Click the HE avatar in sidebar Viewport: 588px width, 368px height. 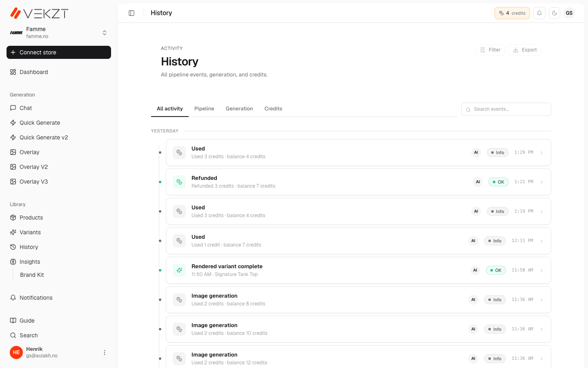click(16, 352)
